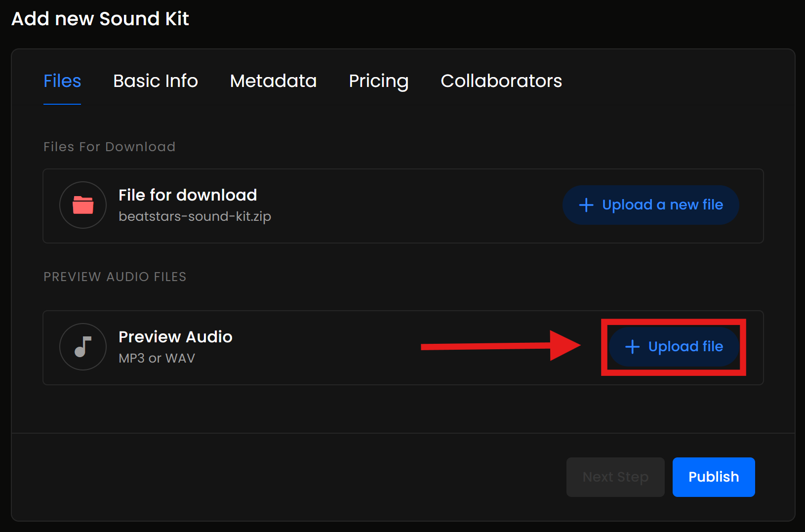This screenshot has width=805, height=532.
Task: Go to the Metadata tab
Action: coord(273,81)
